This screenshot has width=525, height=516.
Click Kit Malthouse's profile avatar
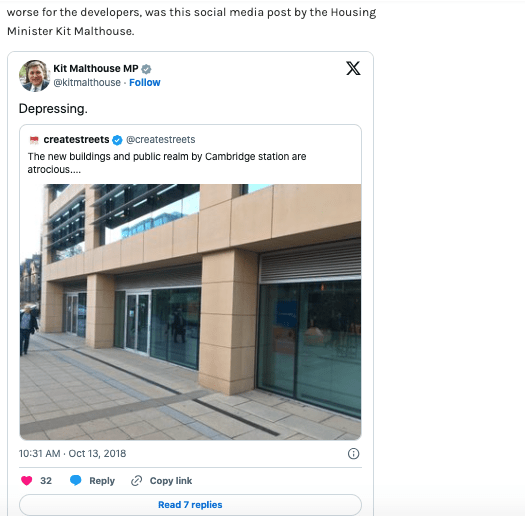click(x=34, y=76)
